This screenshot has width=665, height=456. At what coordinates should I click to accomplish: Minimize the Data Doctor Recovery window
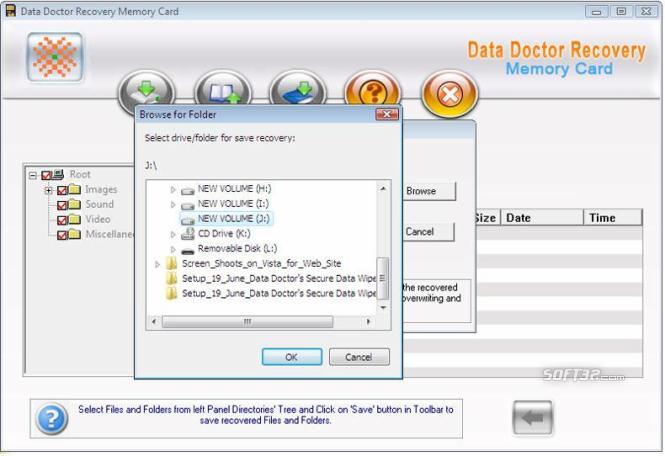tap(596, 11)
